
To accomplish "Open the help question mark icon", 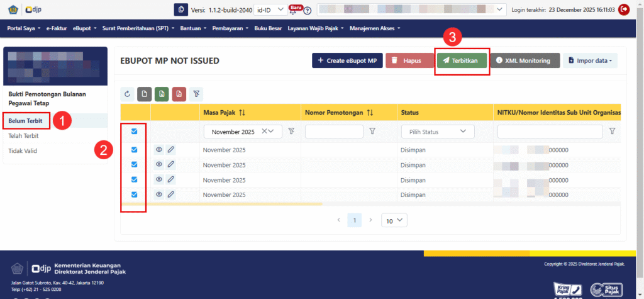I will click(x=308, y=11).
